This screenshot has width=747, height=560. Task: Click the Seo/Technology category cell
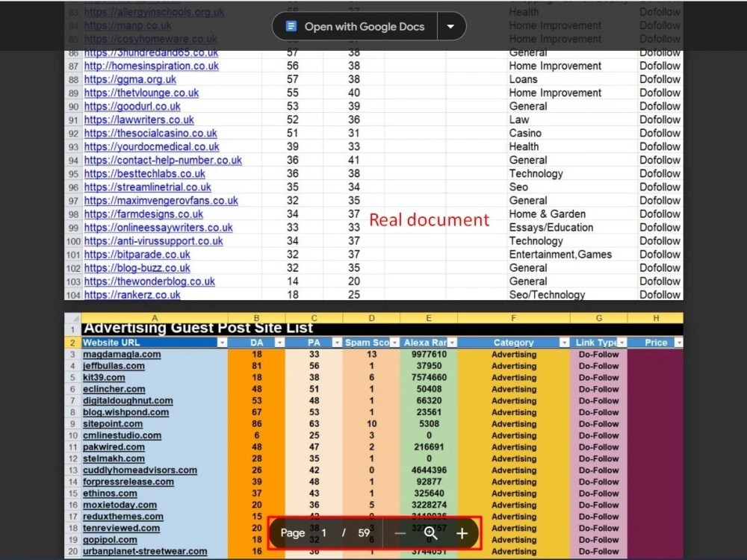[x=547, y=295]
